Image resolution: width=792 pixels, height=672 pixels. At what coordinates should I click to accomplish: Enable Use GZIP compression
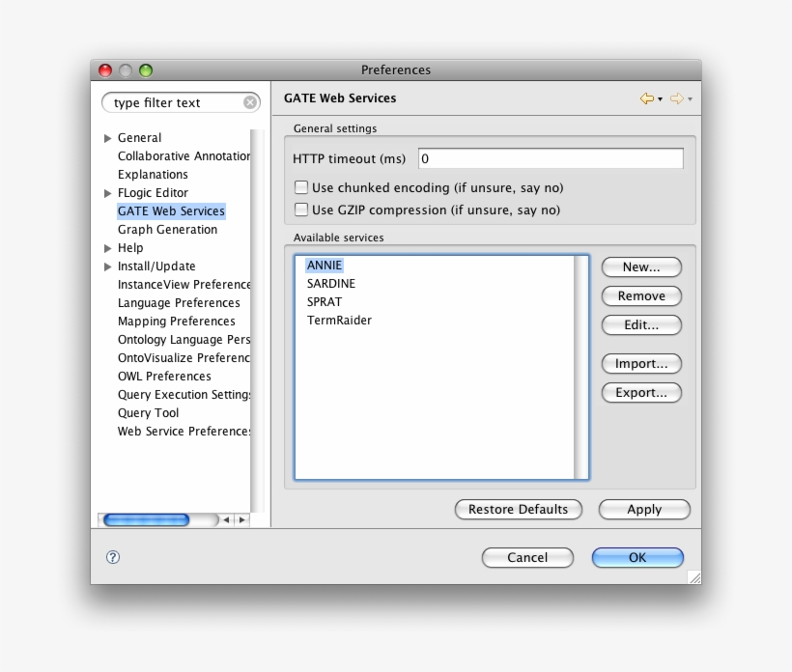(300, 210)
